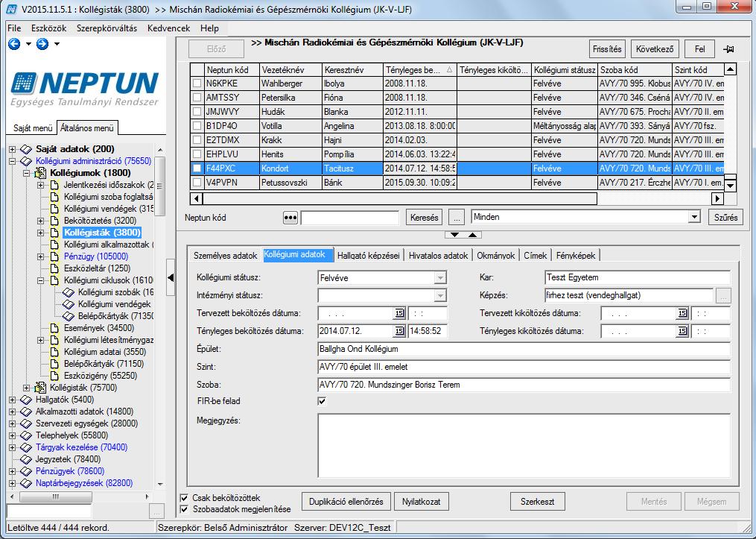Click the lower Kollégisták (75700) folder icon
The width and height of the screenshot is (756, 539).
click(40, 388)
